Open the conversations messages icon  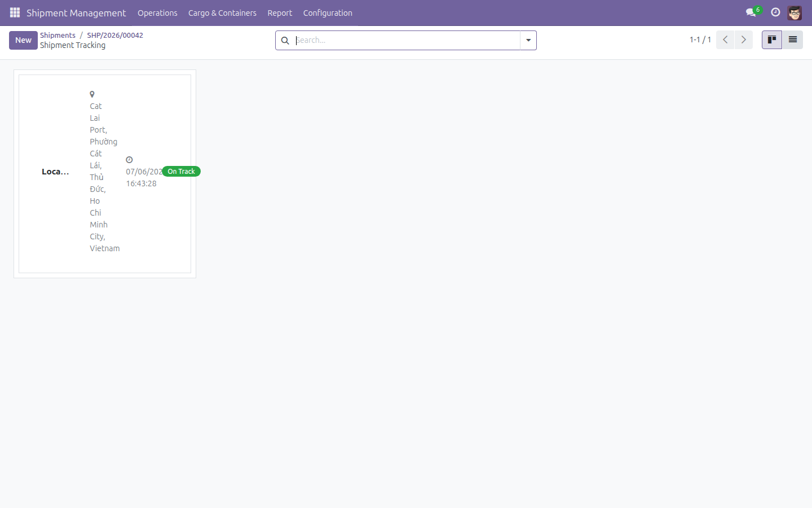click(x=751, y=12)
